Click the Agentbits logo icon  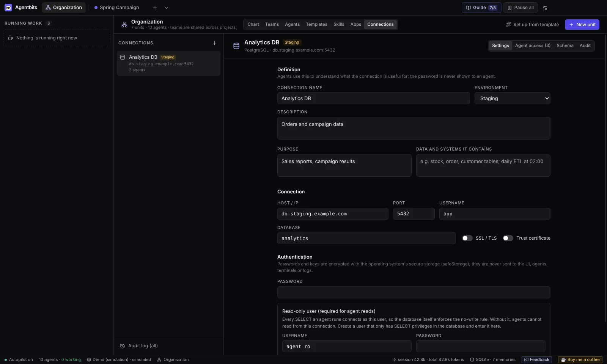coord(8,8)
